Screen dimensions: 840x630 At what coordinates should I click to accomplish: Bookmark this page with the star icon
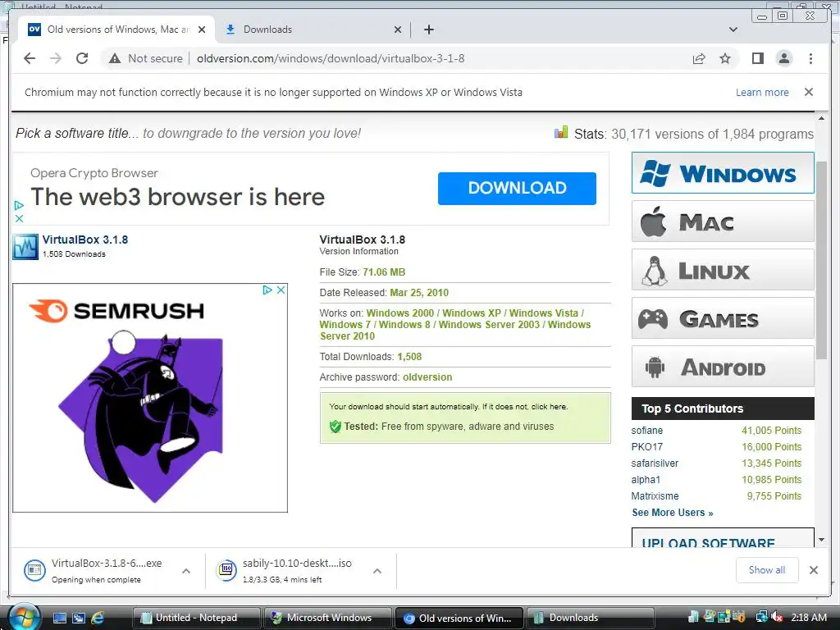coord(725,58)
